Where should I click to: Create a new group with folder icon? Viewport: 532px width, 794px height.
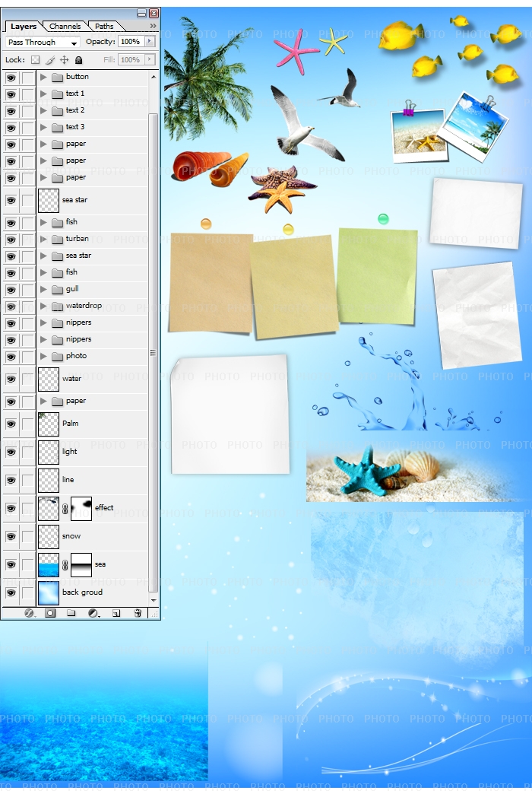pos(71,613)
